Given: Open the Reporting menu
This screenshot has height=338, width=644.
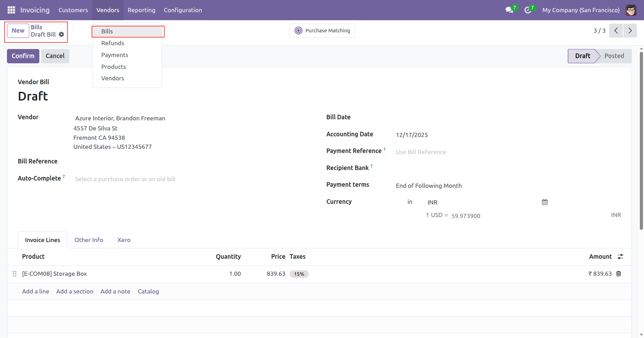Looking at the screenshot, I should point(141,10).
